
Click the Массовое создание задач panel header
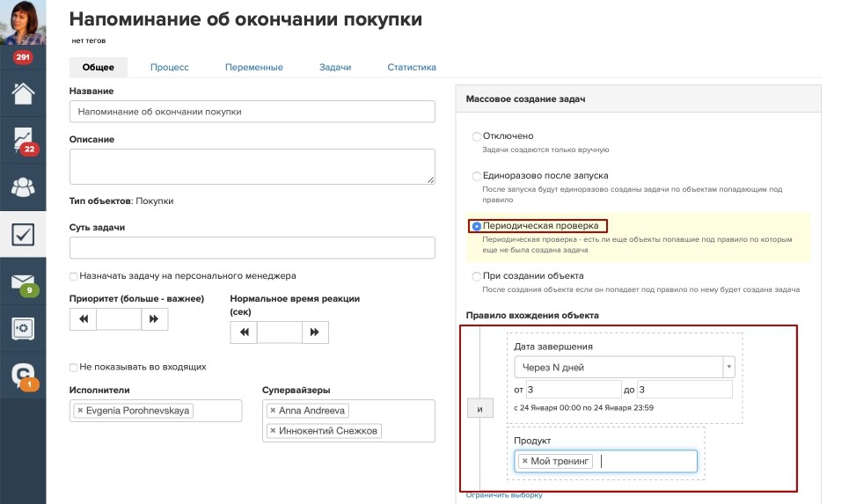coord(638,99)
